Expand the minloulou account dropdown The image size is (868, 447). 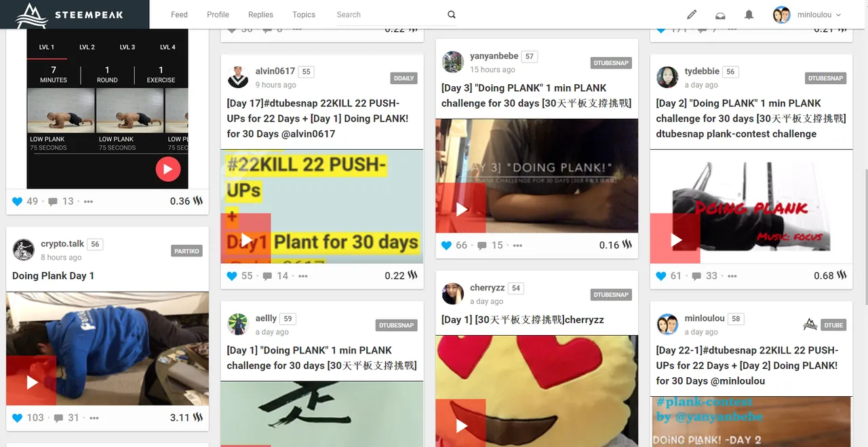pos(819,15)
